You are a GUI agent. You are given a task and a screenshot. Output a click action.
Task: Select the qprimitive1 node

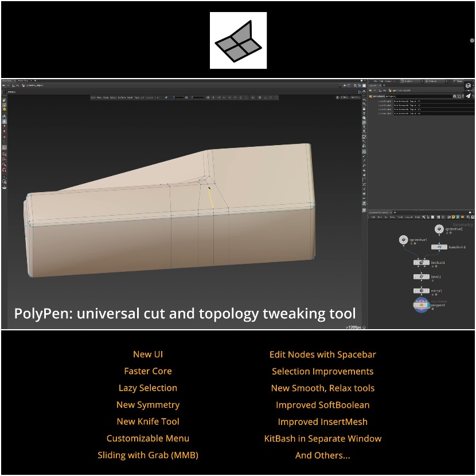point(403,240)
